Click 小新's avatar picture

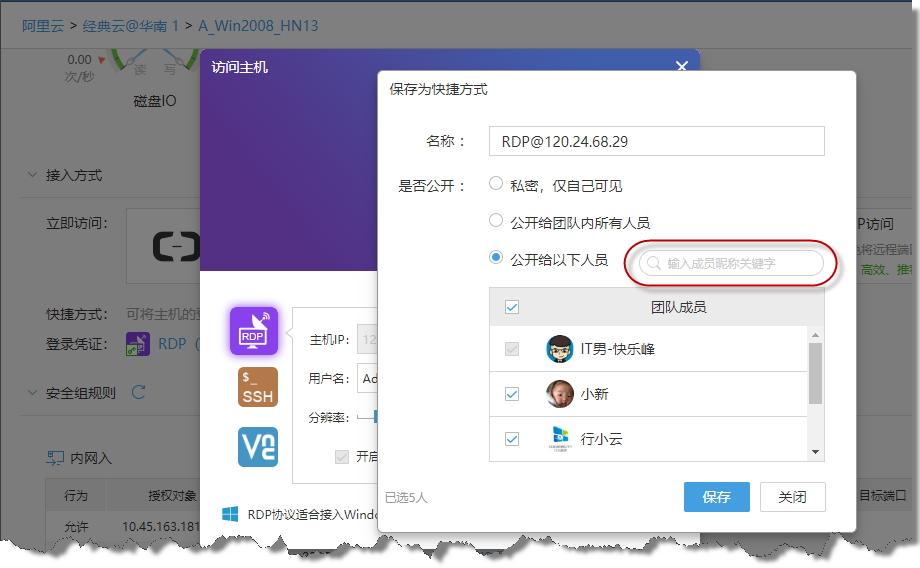coord(560,394)
